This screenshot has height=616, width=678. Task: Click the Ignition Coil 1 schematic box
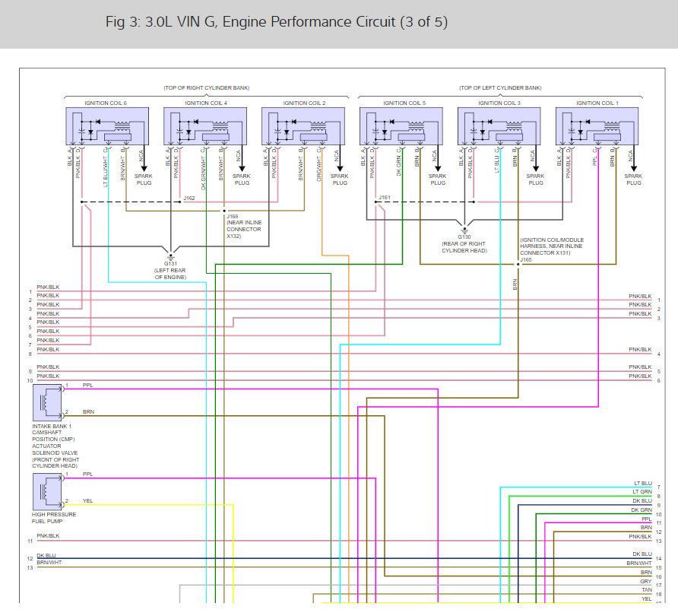coord(597,126)
